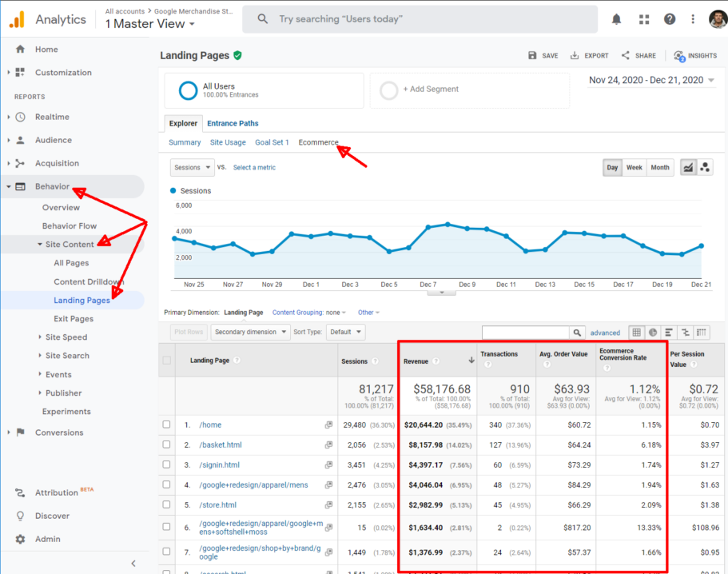The height and width of the screenshot is (574, 728).
Task: Open Google Analytics notifications bell
Action: pos(616,19)
